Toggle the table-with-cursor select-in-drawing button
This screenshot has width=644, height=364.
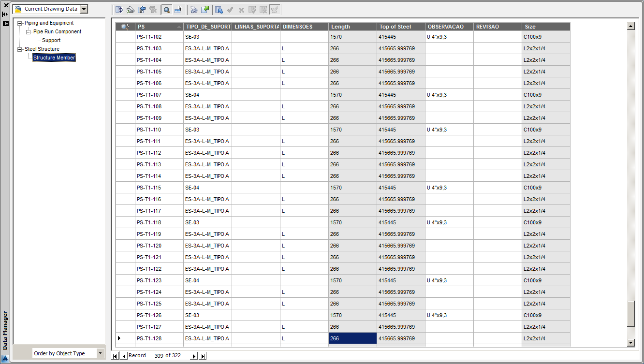[178, 9]
